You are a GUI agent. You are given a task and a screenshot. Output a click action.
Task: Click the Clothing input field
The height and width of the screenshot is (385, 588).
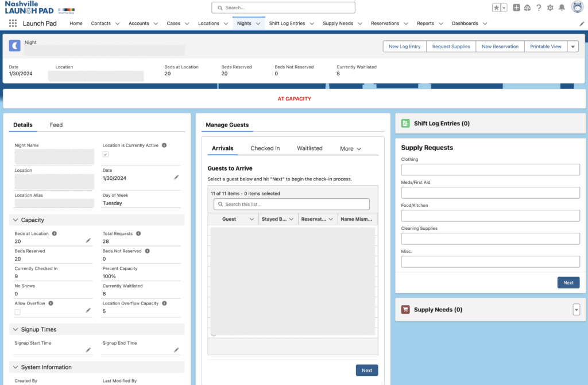click(x=490, y=170)
